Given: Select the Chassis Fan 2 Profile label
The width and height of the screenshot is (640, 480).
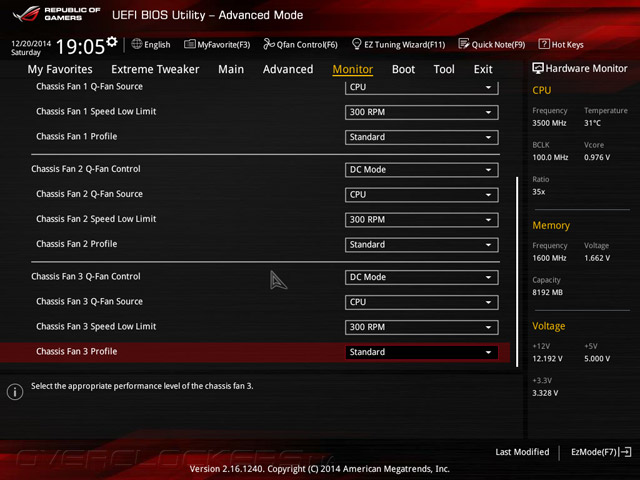Looking at the screenshot, I should coord(76,244).
